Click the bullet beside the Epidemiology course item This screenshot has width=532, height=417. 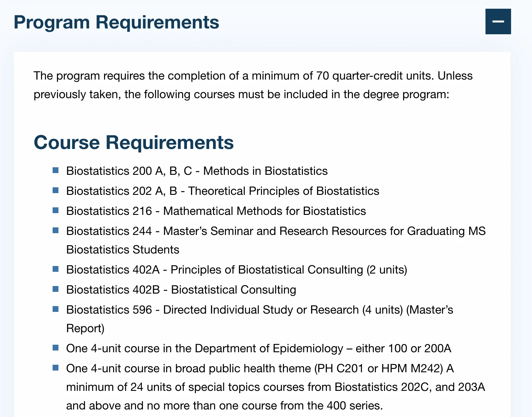(x=56, y=348)
